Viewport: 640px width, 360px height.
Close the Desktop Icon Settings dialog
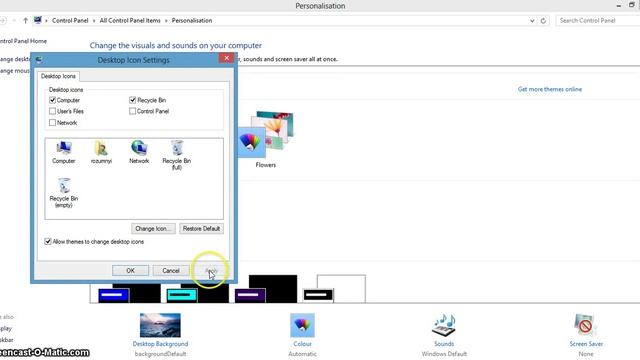[x=227, y=58]
